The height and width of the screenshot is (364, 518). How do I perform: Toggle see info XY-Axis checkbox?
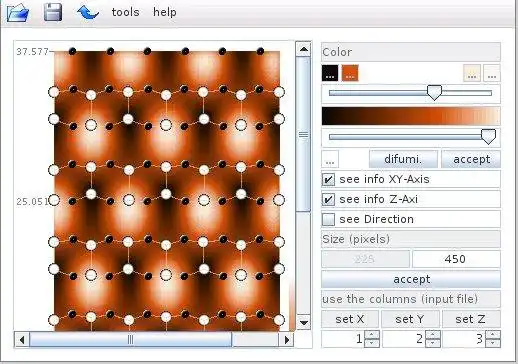click(328, 179)
